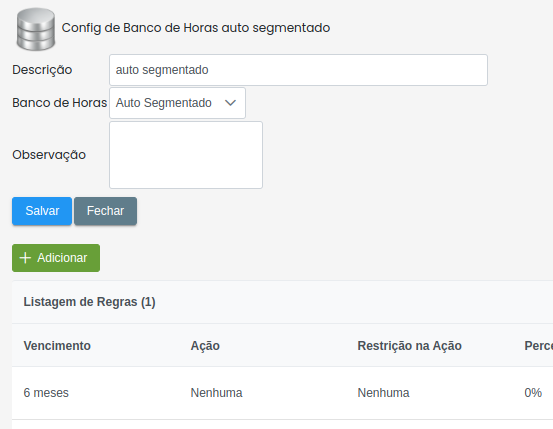
Task: Click inside the Observação text area
Action: (186, 155)
